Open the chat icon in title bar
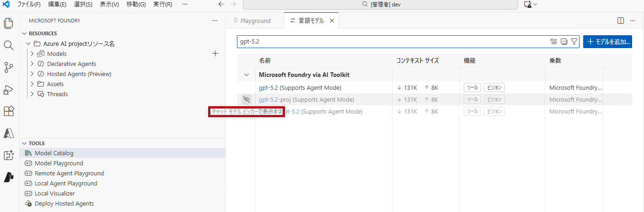644x212 pixels. click(x=527, y=4)
